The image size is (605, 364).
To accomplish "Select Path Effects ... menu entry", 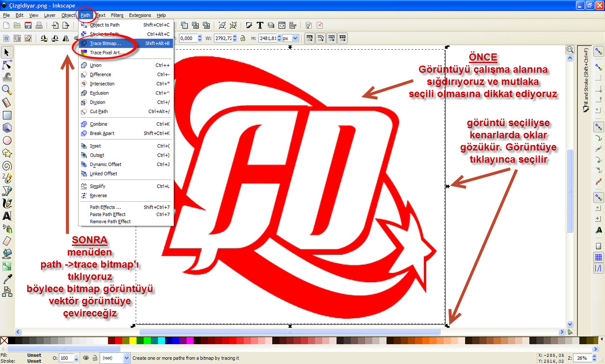I will point(126,207).
